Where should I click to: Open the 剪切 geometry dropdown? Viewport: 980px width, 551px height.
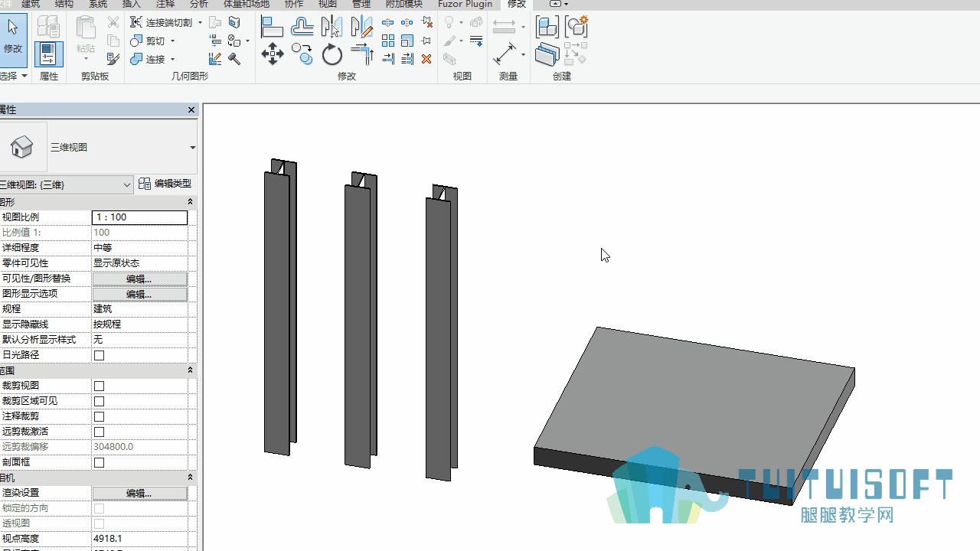pyautogui.click(x=173, y=41)
